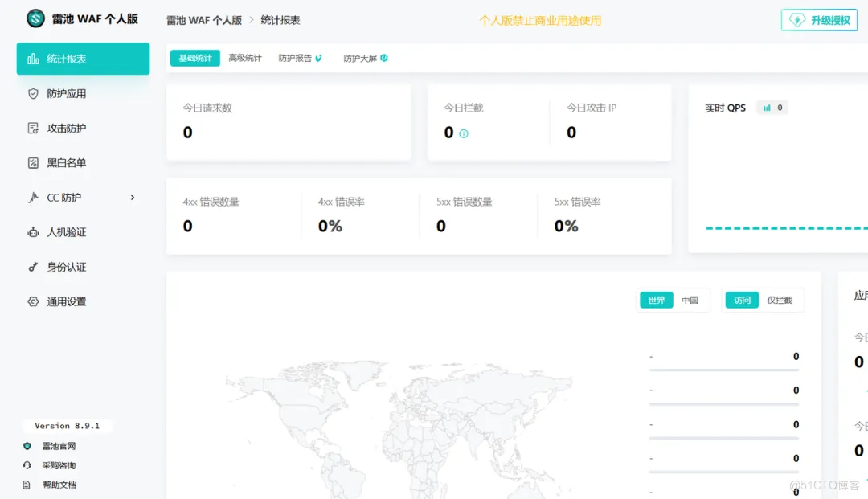Click the 通用设置 gear icon
868x499 pixels.
33,302
